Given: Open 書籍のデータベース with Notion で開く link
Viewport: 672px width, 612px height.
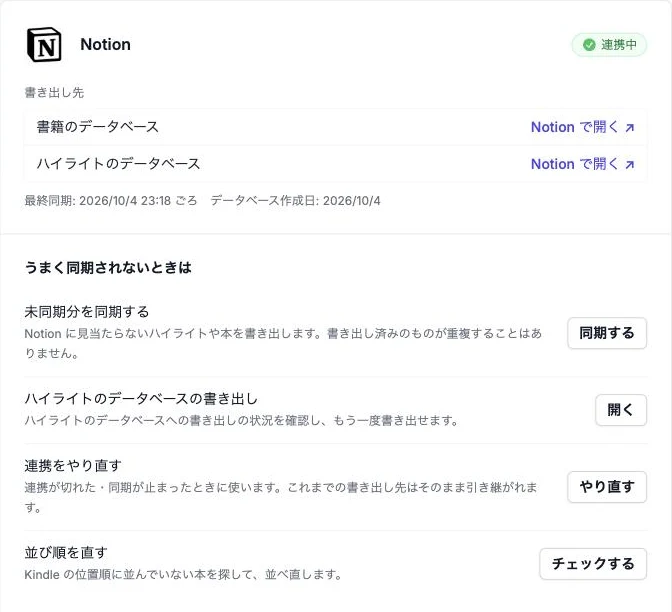Looking at the screenshot, I should pyautogui.click(x=582, y=127).
